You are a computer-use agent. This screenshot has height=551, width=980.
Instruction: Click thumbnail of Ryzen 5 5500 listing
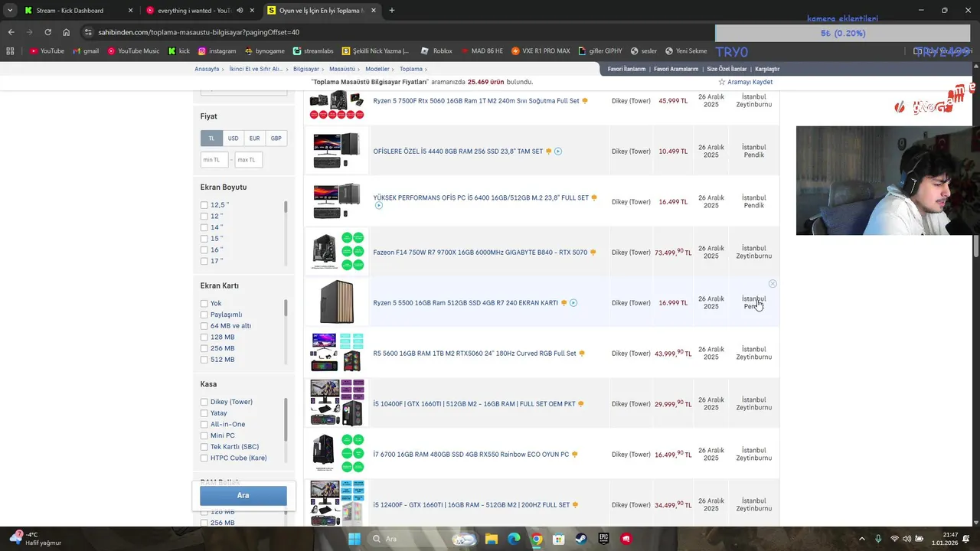coord(337,302)
